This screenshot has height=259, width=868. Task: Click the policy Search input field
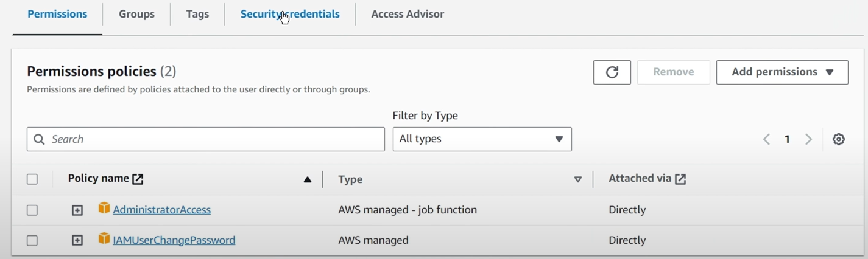(x=206, y=139)
